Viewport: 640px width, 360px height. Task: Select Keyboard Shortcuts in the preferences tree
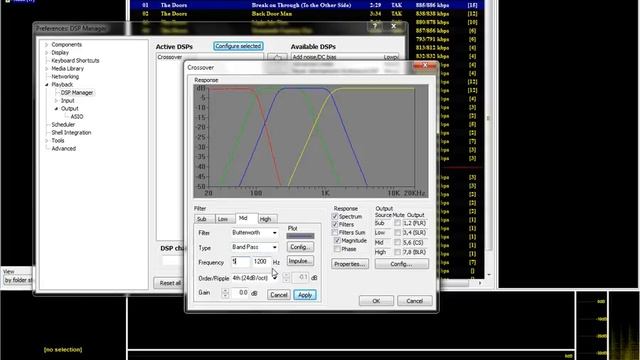75,60
